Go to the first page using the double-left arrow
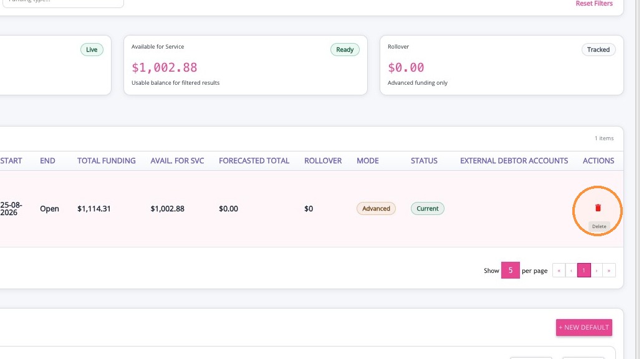The image size is (644, 359). 559,270
